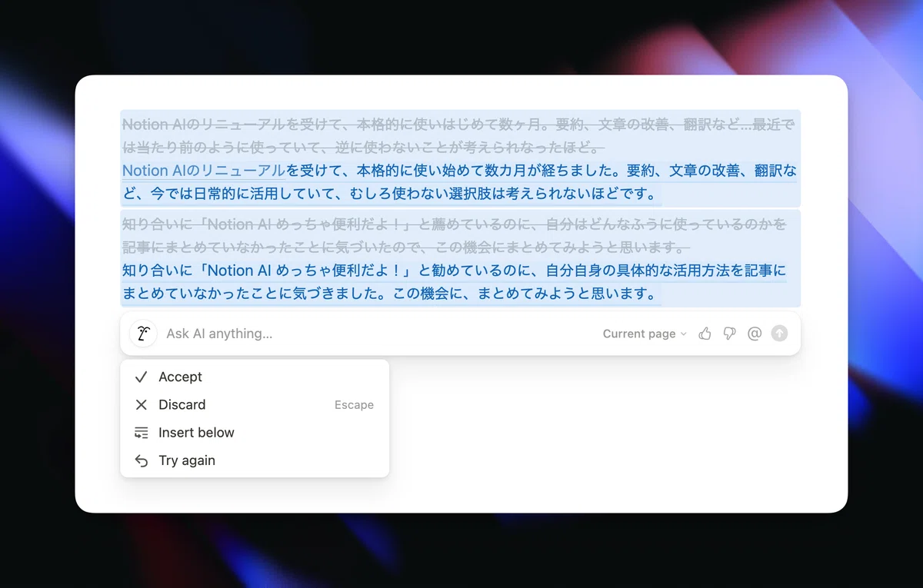Viewport: 923px width, 588px height.
Task: Click the struck-through 'Notion AIのリニューアル' original text
Action: click(x=204, y=125)
